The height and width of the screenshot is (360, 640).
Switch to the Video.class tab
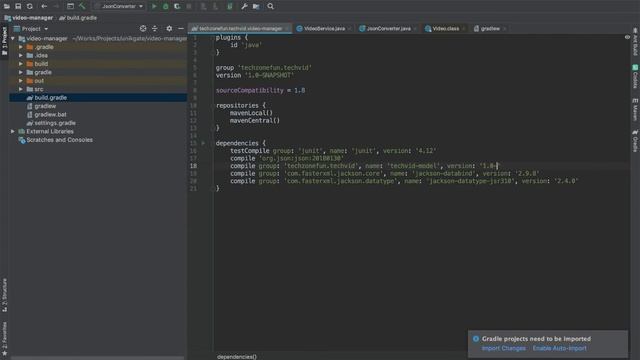[445, 29]
